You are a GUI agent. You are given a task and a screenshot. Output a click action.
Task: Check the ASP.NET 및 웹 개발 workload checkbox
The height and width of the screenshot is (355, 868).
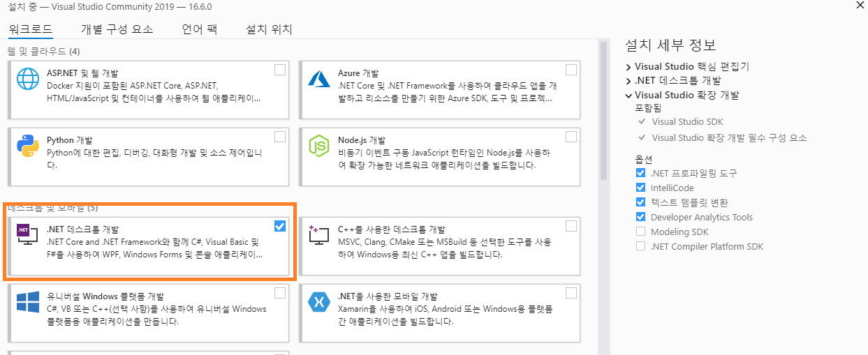[280, 70]
